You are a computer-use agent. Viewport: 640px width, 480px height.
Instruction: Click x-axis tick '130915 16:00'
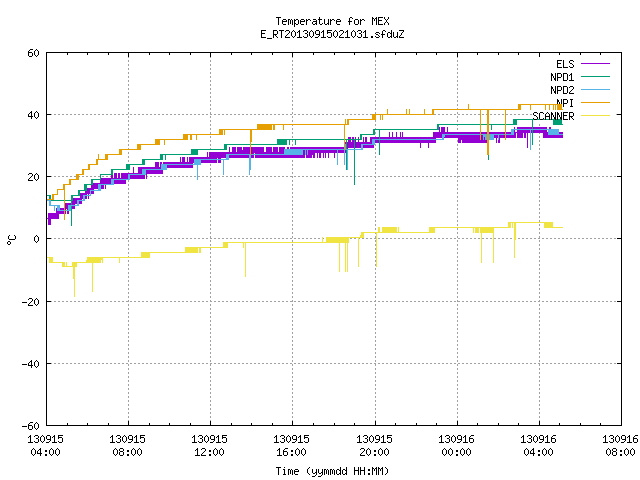click(x=291, y=446)
